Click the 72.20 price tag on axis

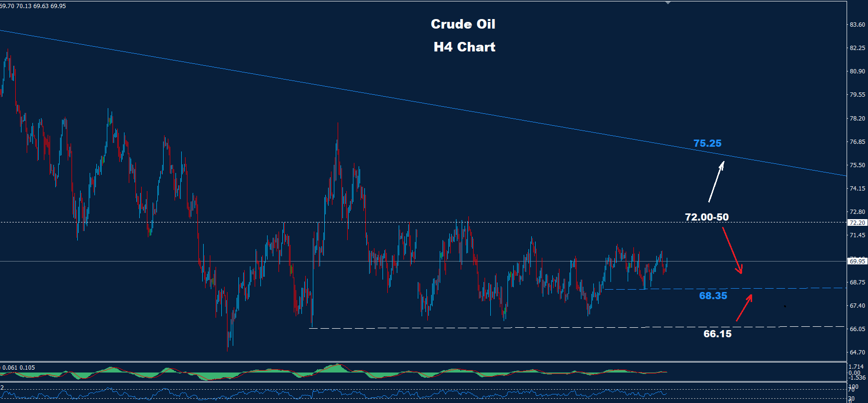(857, 222)
